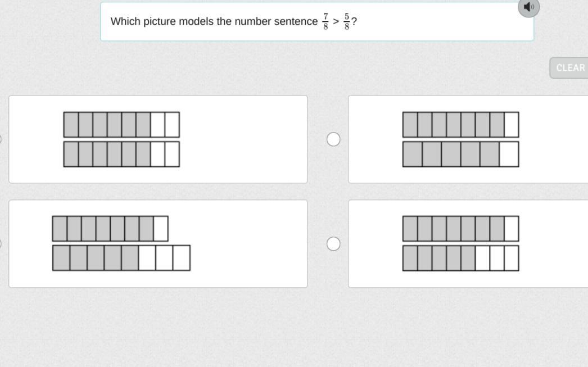Click the upper fraction bar in top-left card

[x=121, y=125]
